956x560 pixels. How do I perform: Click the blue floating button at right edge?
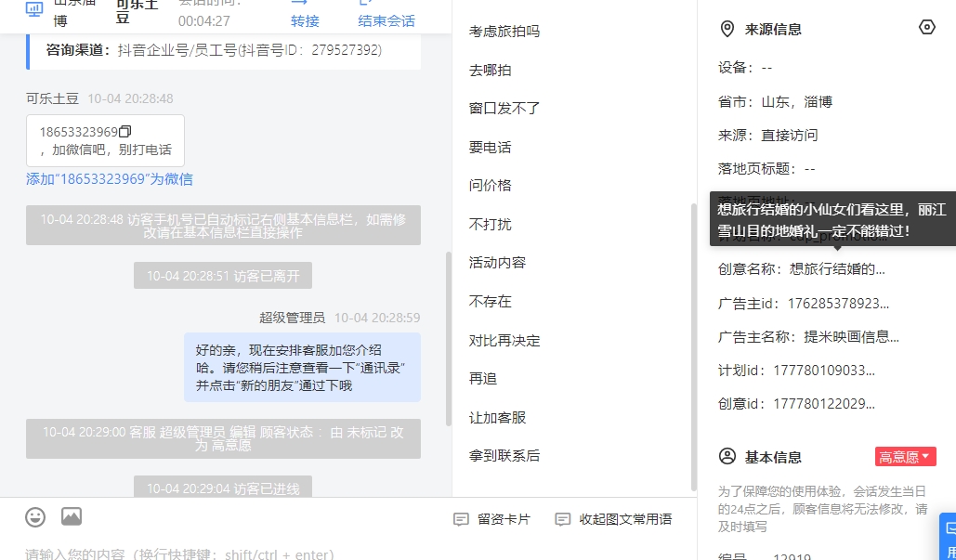click(948, 536)
